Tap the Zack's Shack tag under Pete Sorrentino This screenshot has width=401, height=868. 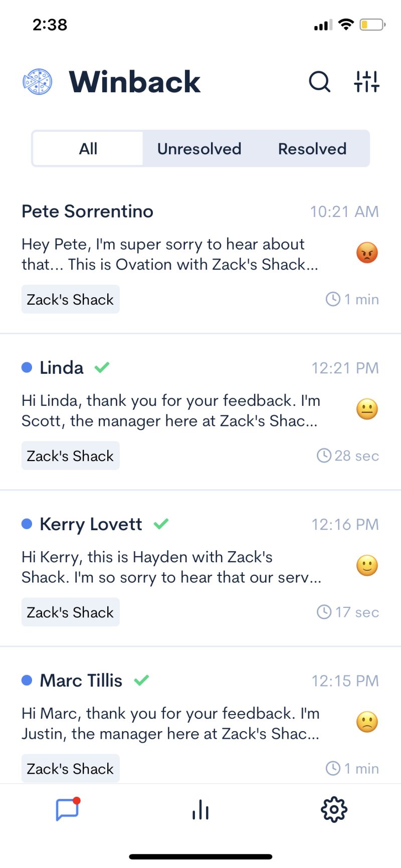point(70,299)
